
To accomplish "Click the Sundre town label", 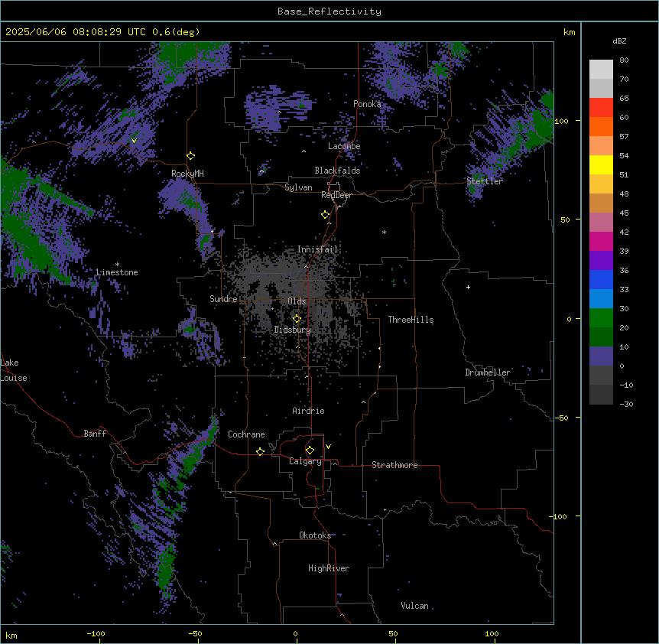I will click(x=223, y=299).
